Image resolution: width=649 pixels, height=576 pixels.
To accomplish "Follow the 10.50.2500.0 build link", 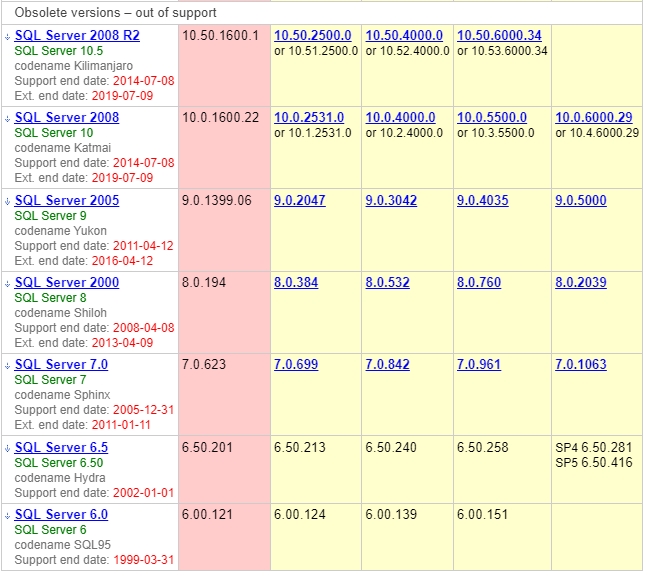I will pyautogui.click(x=312, y=36).
